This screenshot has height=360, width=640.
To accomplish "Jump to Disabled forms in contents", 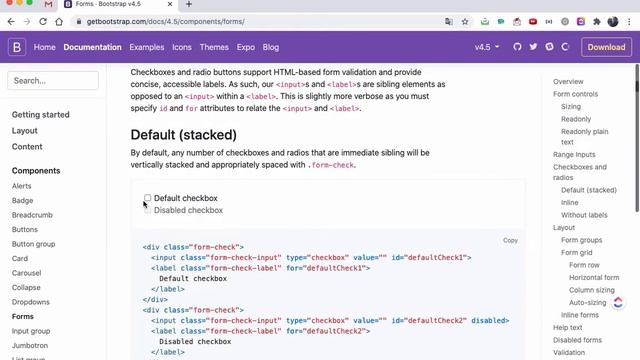I will pos(577,340).
